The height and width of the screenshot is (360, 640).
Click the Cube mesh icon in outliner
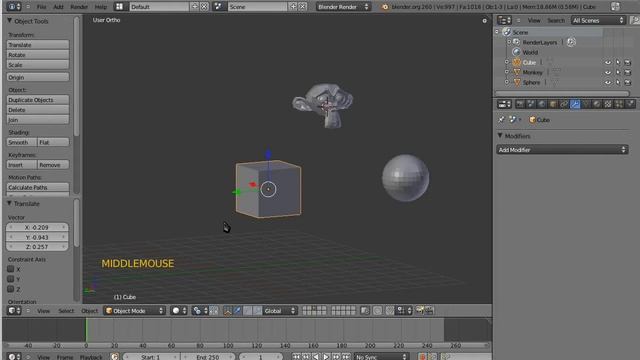pos(517,62)
